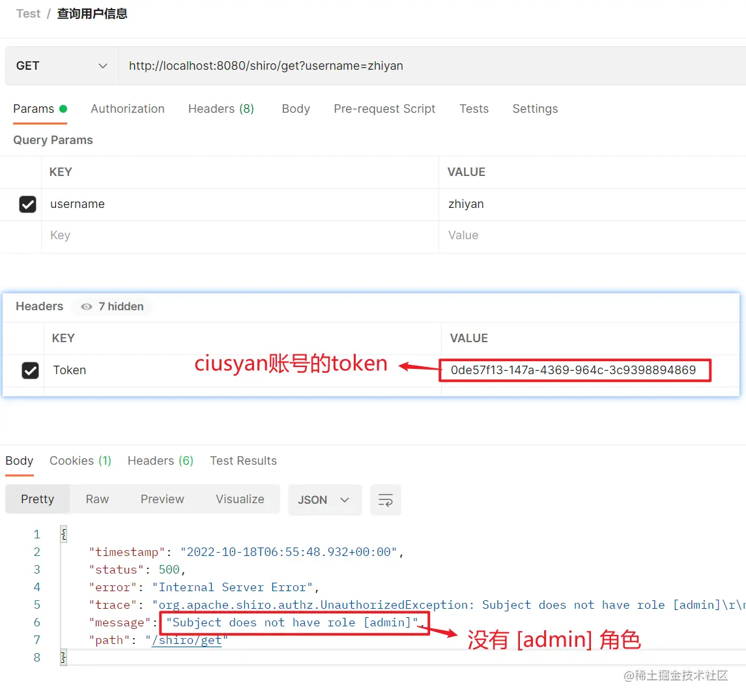The image size is (746, 700).
Task: Open the Test Results tab
Action: click(x=243, y=461)
